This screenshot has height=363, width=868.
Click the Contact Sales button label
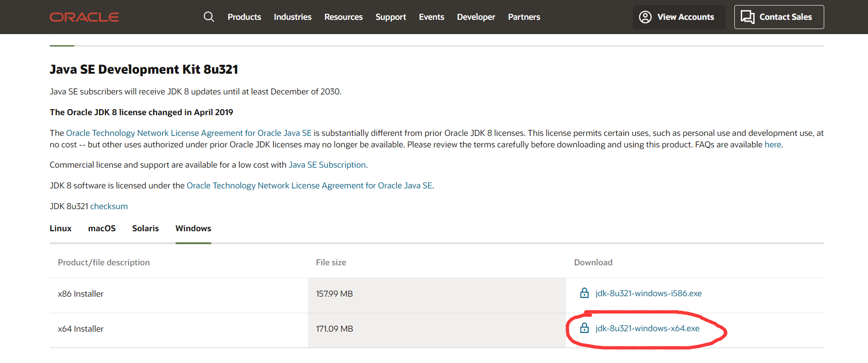tap(785, 17)
